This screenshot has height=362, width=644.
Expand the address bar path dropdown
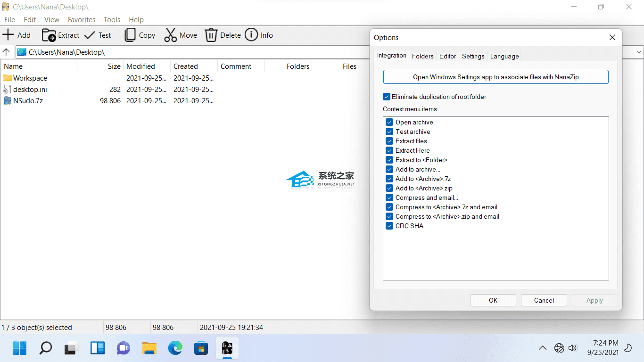coord(639,52)
